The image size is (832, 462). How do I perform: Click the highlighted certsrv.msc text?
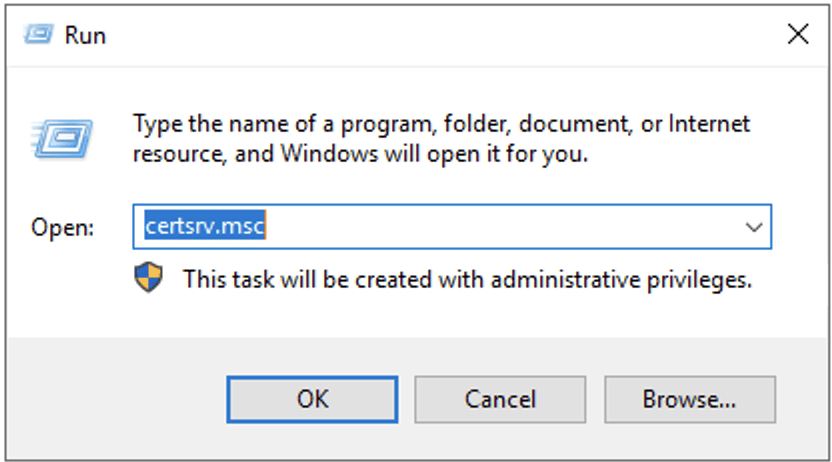coord(204,227)
